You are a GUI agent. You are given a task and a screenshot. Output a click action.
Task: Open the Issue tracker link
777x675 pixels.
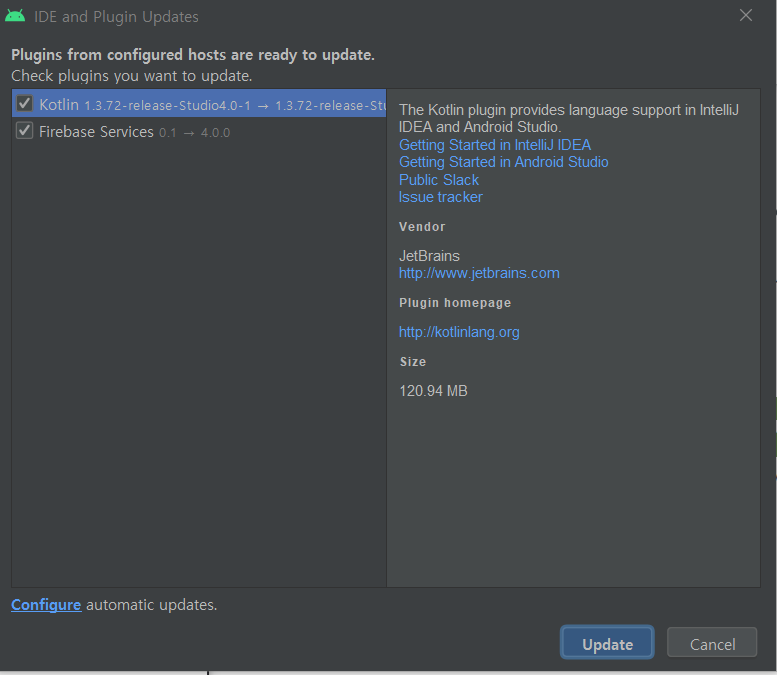[441, 197]
